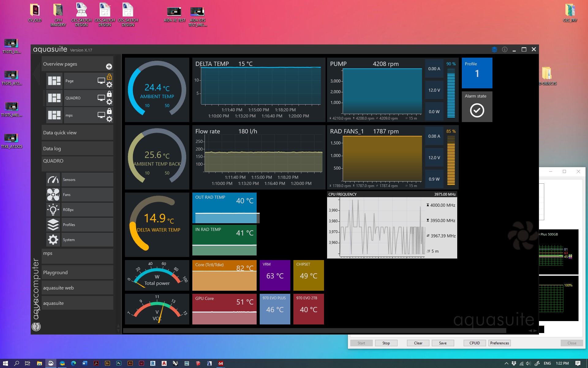Click the info icon in title bar

click(x=505, y=49)
